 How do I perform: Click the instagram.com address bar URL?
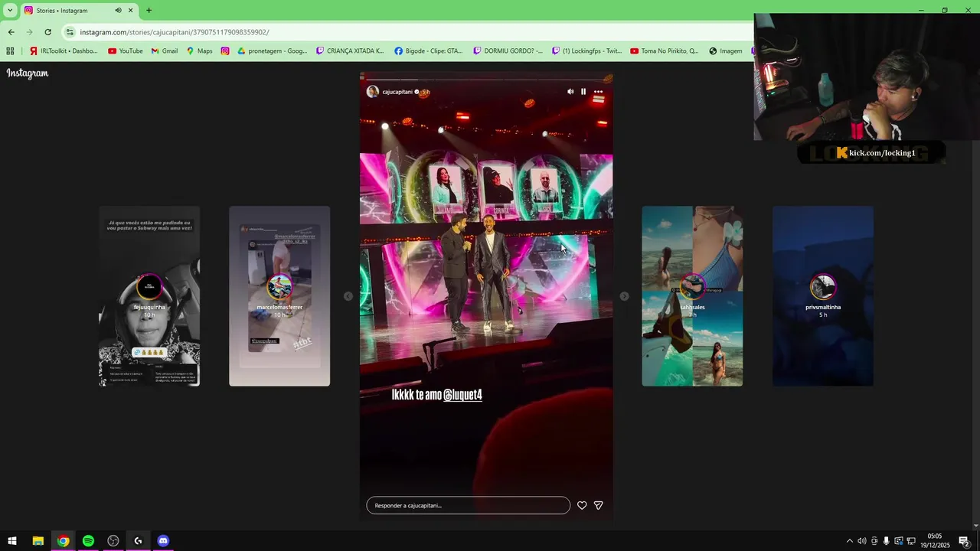tap(175, 32)
